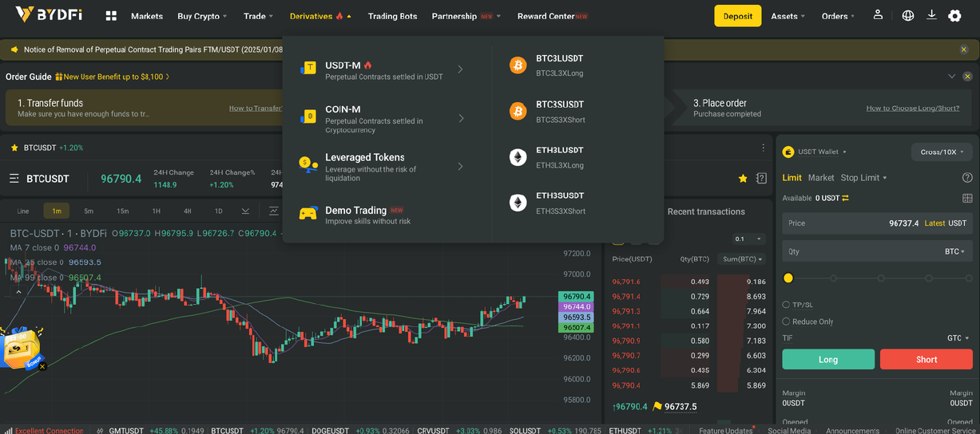
Task: Open the apps grid icon beside BYDFi logo
Action: 111,16
